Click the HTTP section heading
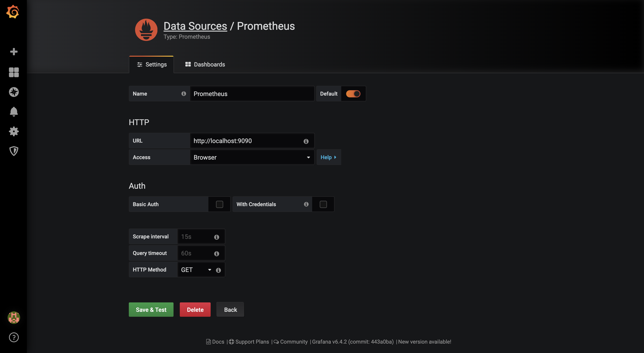This screenshot has height=353, width=644. pos(139,122)
